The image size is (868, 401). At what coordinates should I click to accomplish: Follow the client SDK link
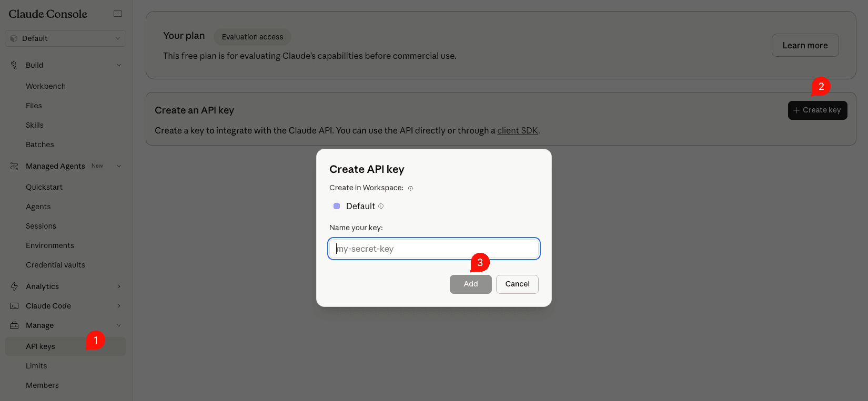coord(518,130)
